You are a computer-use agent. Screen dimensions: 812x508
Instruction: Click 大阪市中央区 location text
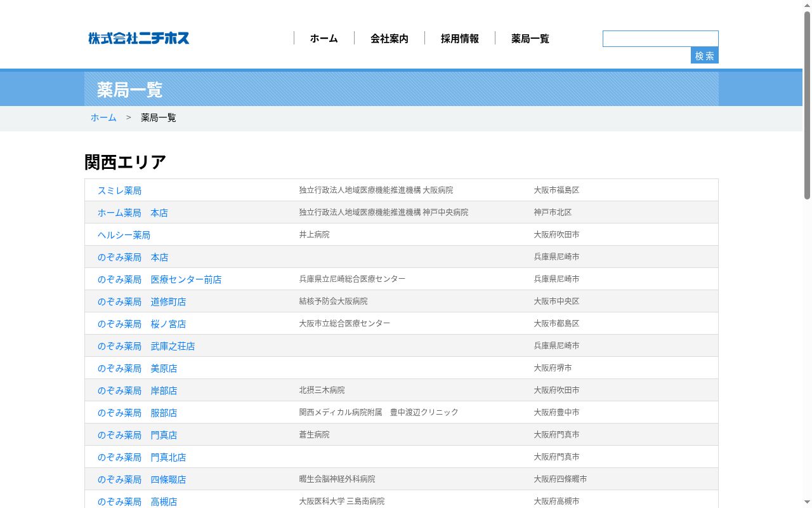coord(556,301)
